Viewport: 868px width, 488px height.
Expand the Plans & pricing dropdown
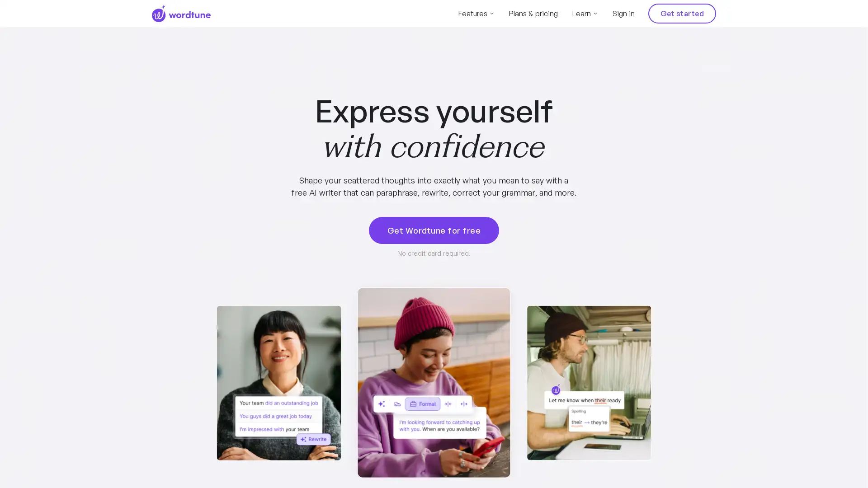pyautogui.click(x=533, y=13)
